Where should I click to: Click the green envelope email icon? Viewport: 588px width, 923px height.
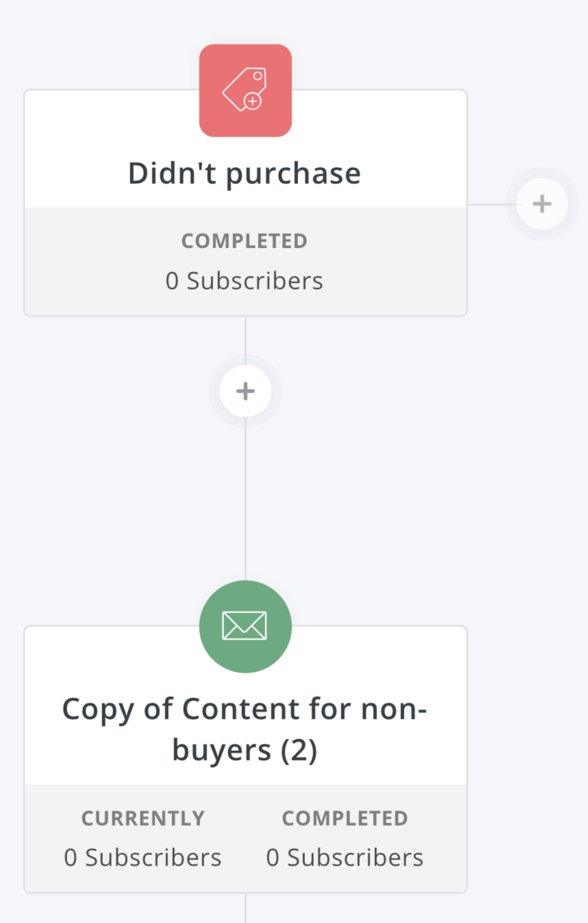[x=245, y=627]
